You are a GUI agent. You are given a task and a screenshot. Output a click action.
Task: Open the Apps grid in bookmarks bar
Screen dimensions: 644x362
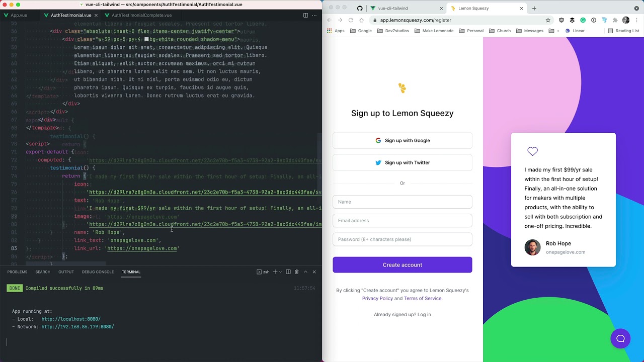pos(336,31)
